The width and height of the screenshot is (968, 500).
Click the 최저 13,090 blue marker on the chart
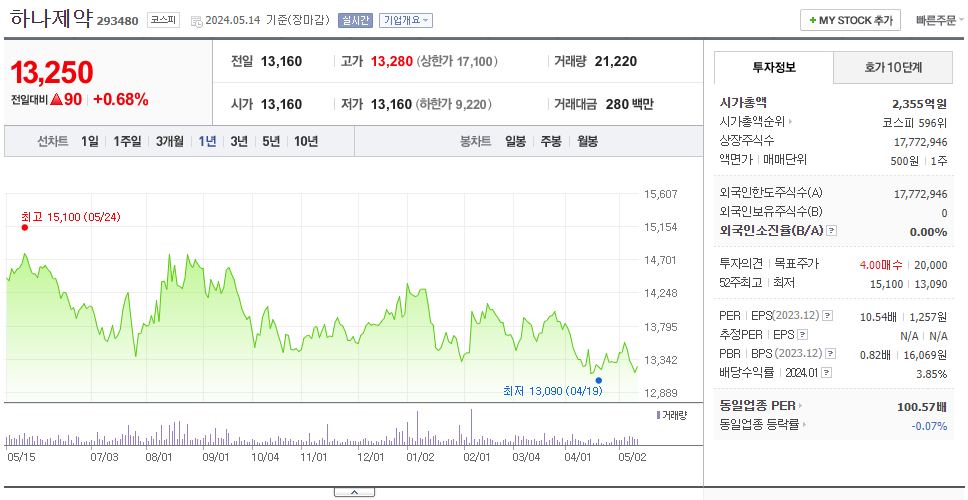[598, 380]
